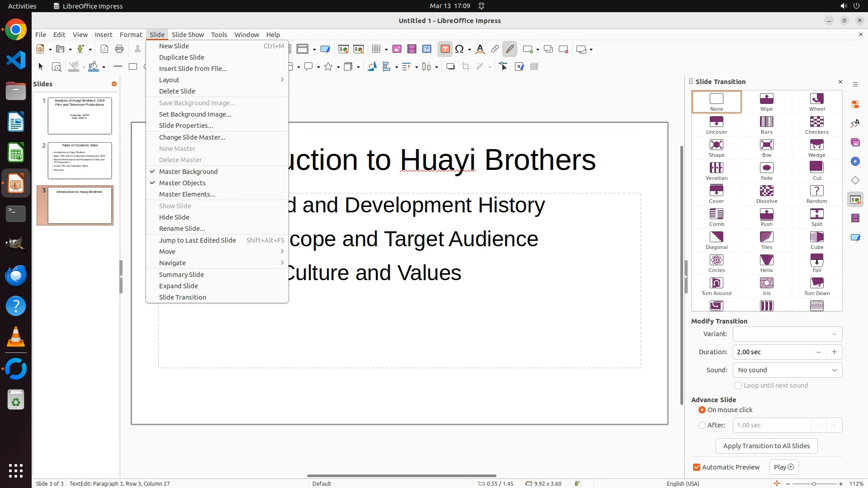Click the Insert Table toolbar icon
The image size is (868, 488).
pyautogui.click(x=376, y=49)
